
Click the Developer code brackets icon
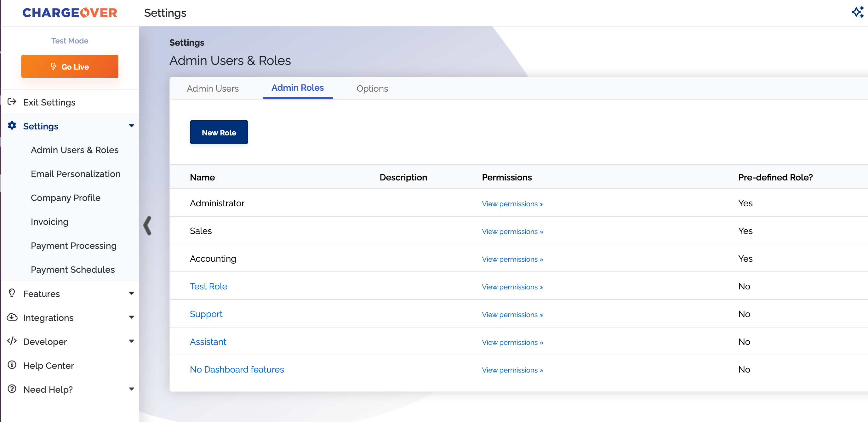point(12,341)
